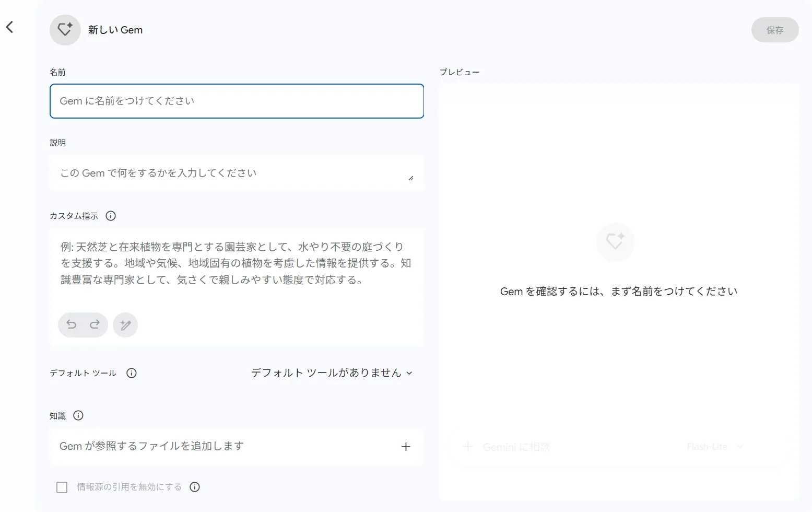Screen dimensions: 812x512
Task: Click the Gem avatar icon beside 新しい Gem
Action: [65, 30]
